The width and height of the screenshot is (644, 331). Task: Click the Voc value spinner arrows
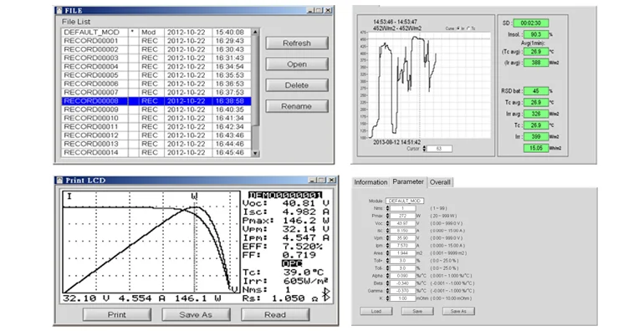tap(387, 223)
